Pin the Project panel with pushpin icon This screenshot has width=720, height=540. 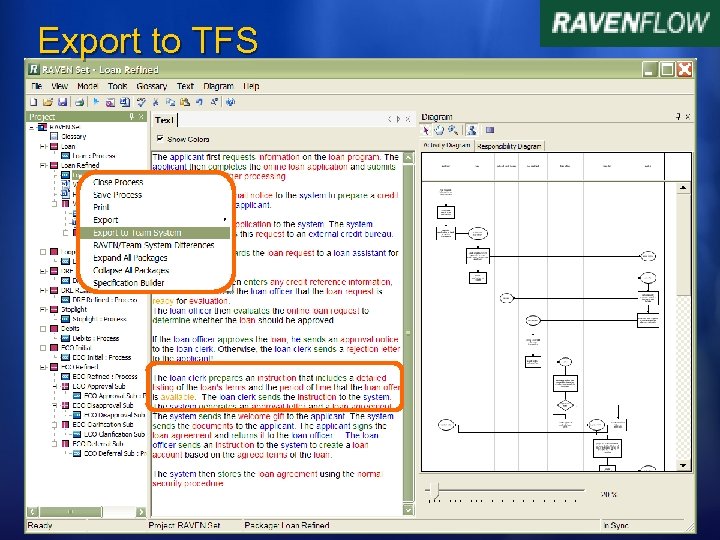[x=131, y=117]
